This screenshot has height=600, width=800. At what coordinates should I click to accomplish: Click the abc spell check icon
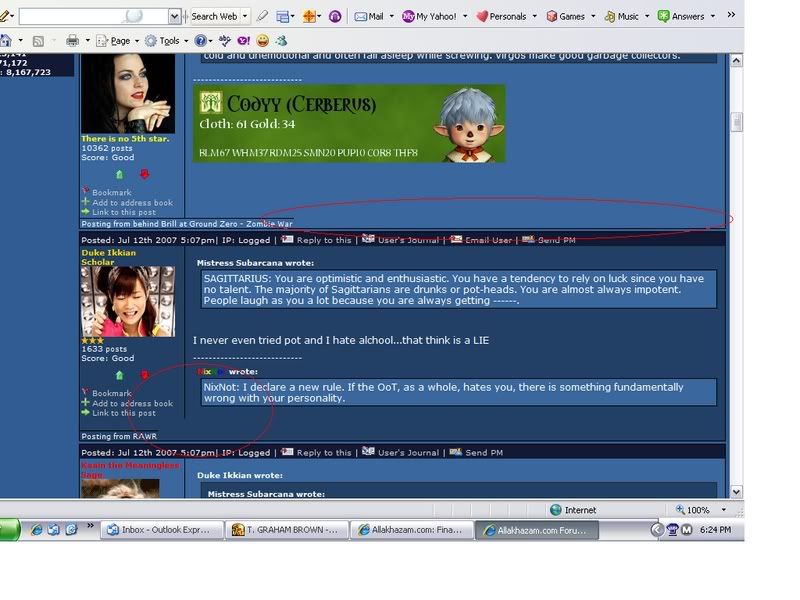(x=224, y=40)
